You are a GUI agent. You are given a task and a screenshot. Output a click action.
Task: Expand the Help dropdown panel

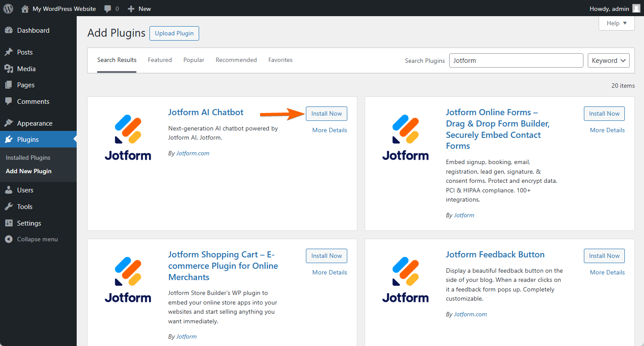(x=617, y=23)
